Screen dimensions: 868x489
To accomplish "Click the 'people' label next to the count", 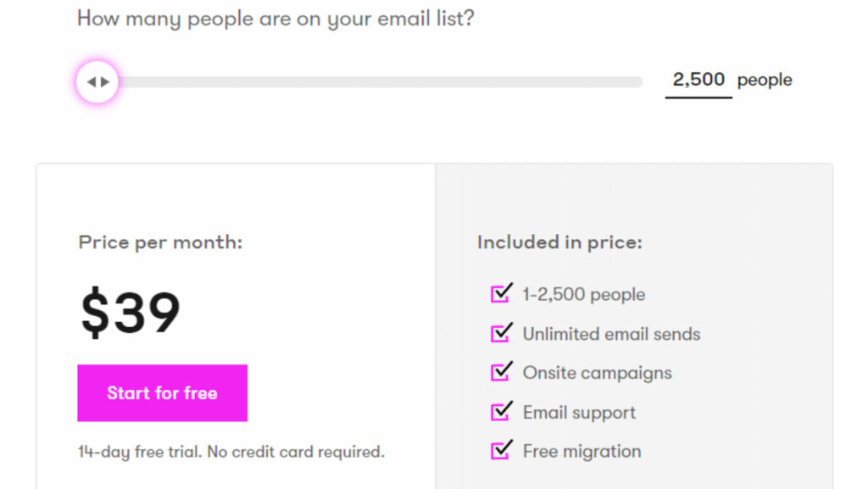I will coord(765,81).
